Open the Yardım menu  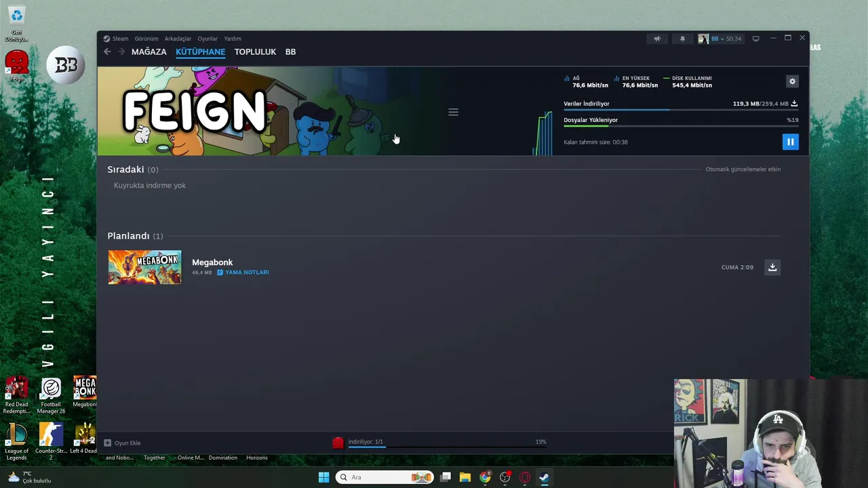pyautogui.click(x=233, y=39)
